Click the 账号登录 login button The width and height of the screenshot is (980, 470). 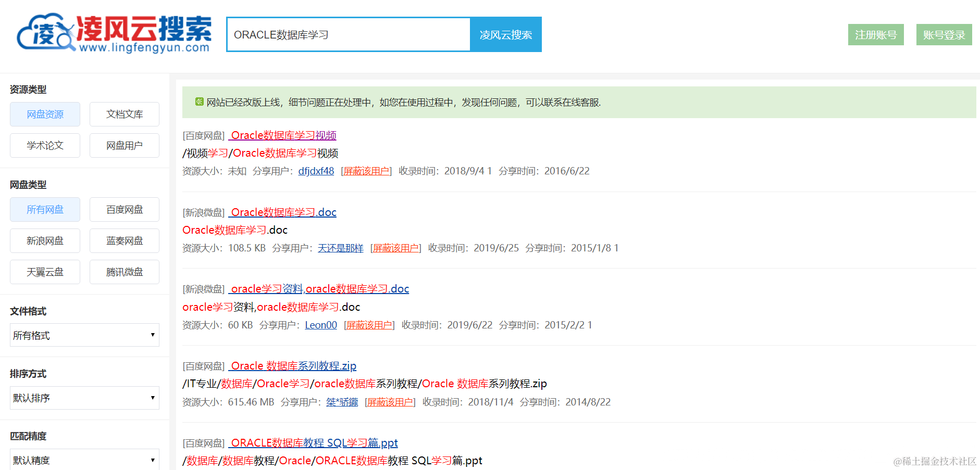point(944,34)
